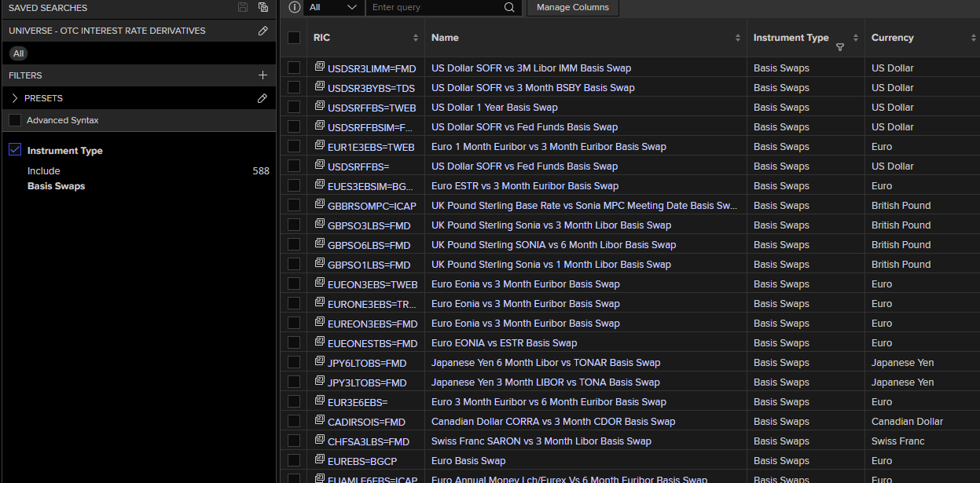Click the Canadian Dollar currency cell
Viewport: 980px width, 483px height.
pos(907,422)
